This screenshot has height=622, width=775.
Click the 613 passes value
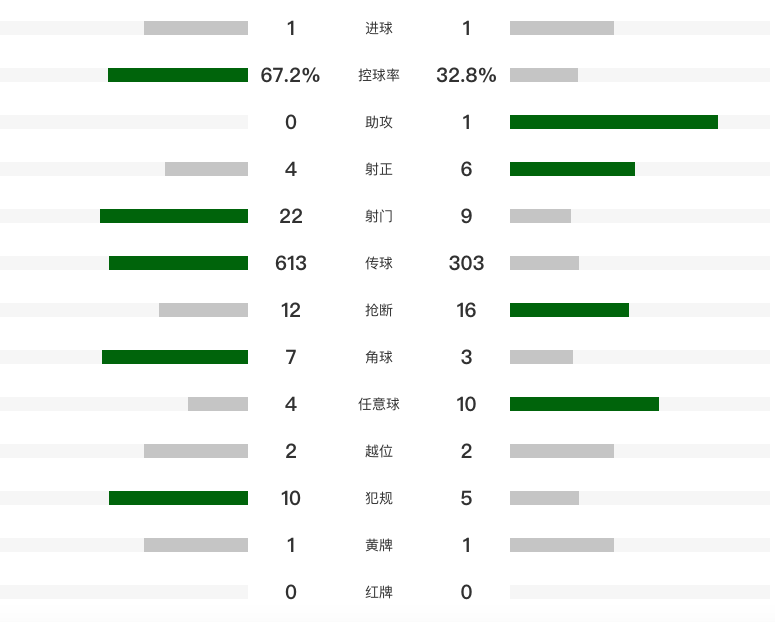(x=290, y=263)
